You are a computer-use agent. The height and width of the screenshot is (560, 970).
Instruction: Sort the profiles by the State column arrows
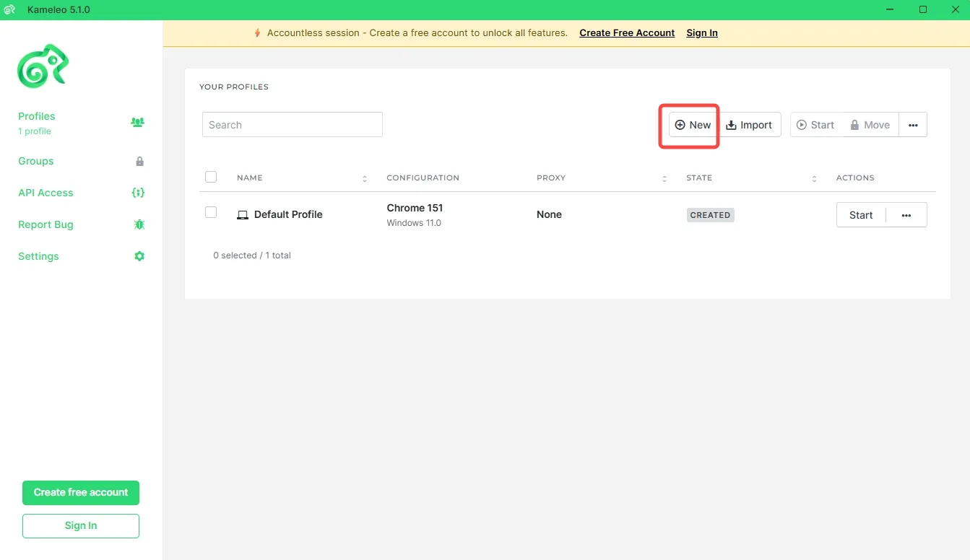pyautogui.click(x=814, y=178)
